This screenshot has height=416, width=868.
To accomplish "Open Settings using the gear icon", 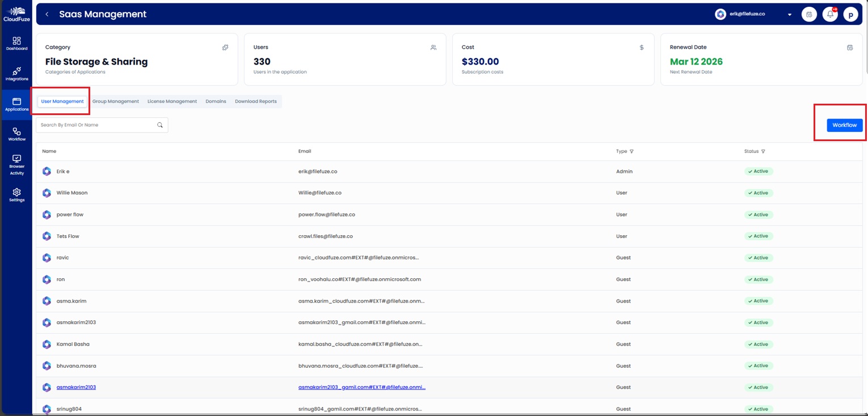I will [16, 194].
